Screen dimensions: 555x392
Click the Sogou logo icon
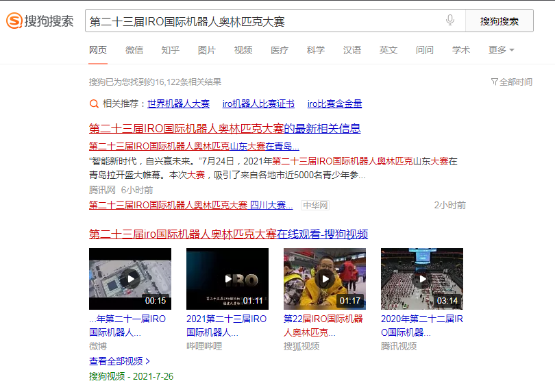click(14, 21)
